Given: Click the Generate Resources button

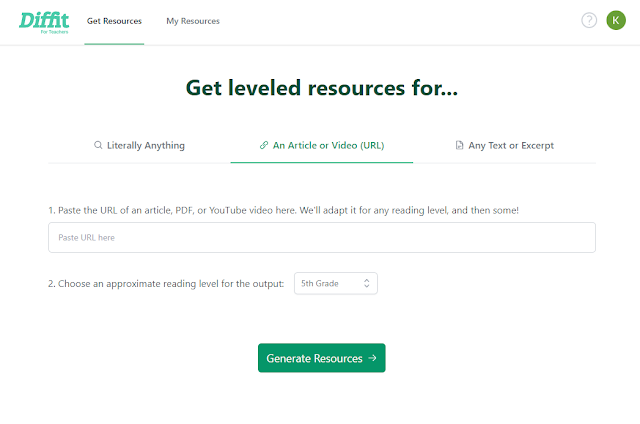Looking at the screenshot, I should (322, 358).
